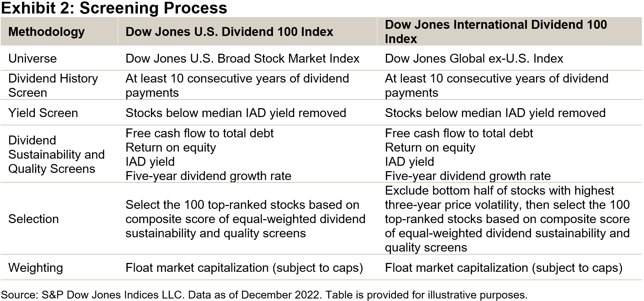Click the U.S. column's Float market capitalization cell

click(x=244, y=268)
